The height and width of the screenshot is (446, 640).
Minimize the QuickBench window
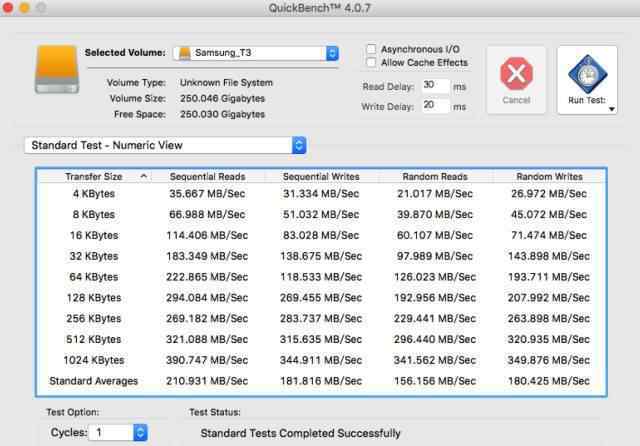click(24, 7)
